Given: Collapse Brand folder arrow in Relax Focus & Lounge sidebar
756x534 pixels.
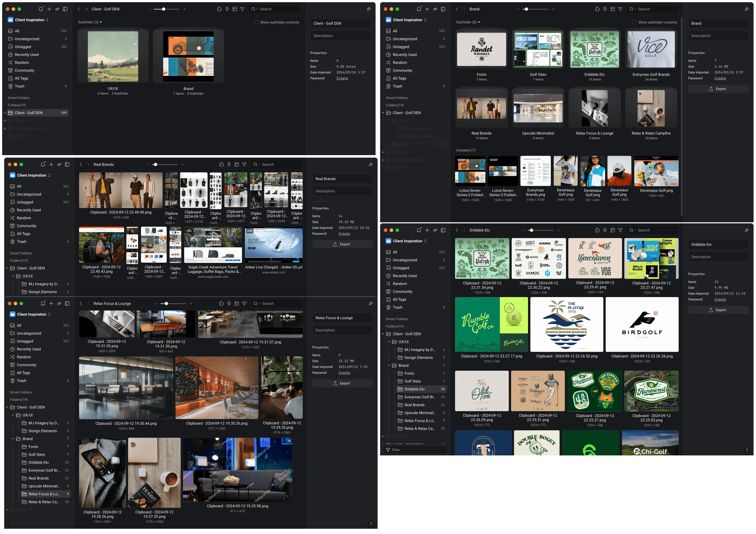Looking at the screenshot, I should pyautogui.click(x=13, y=439).
